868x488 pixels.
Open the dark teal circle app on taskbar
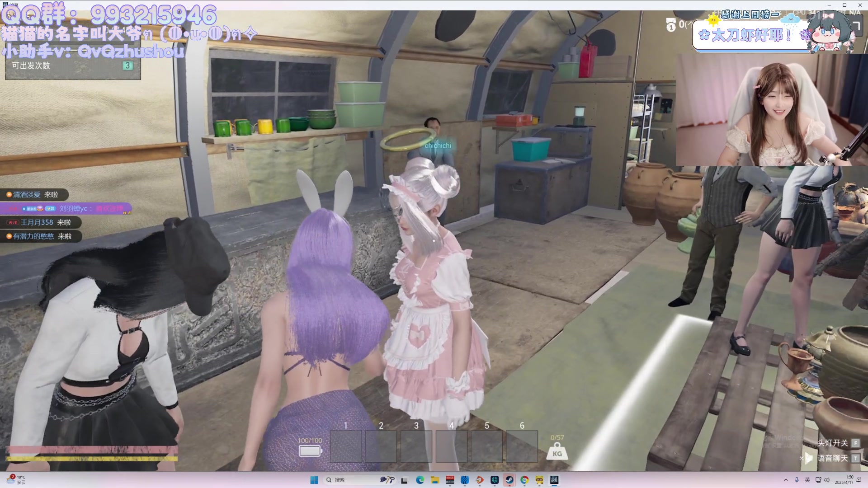pyautogui.click(x=495, y=480)
